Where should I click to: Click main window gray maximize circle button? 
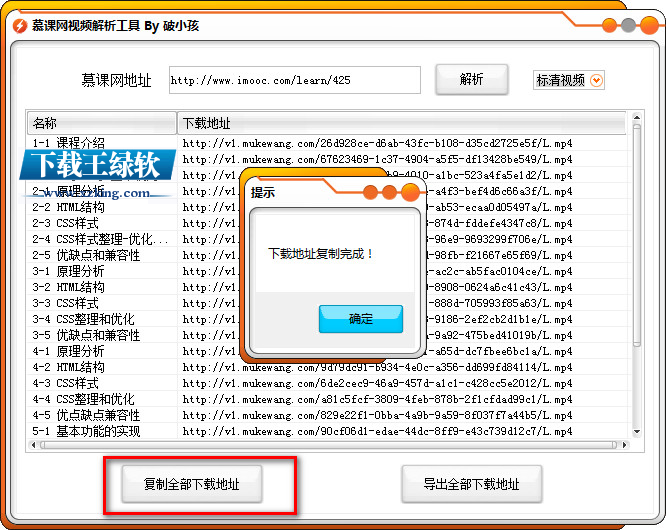(628, 25)
